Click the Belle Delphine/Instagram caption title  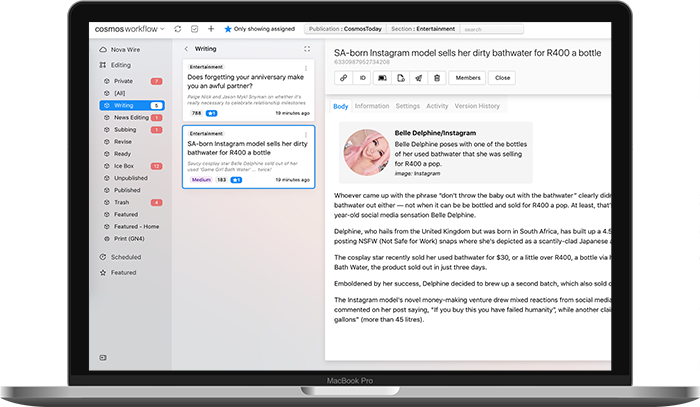tap(435, 133)
